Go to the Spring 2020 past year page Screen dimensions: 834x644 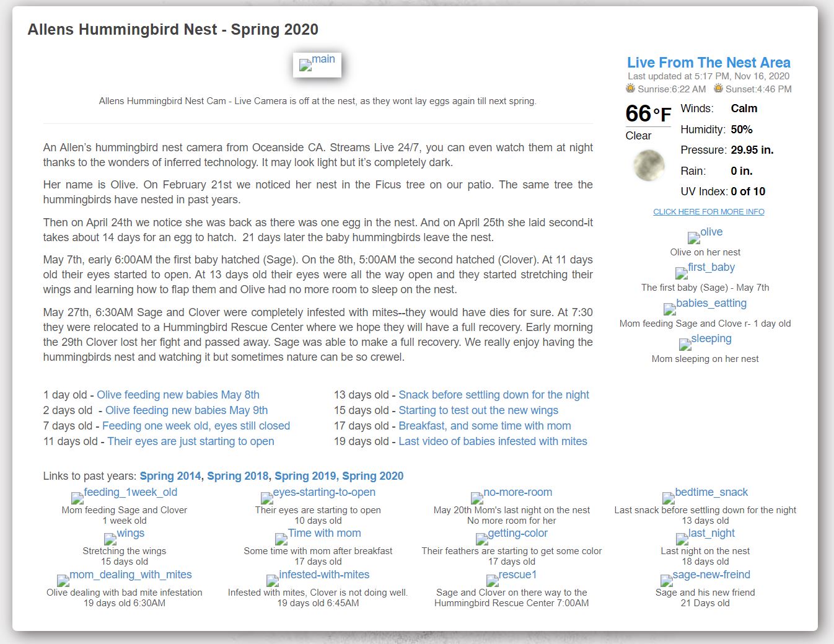(372, 476)
